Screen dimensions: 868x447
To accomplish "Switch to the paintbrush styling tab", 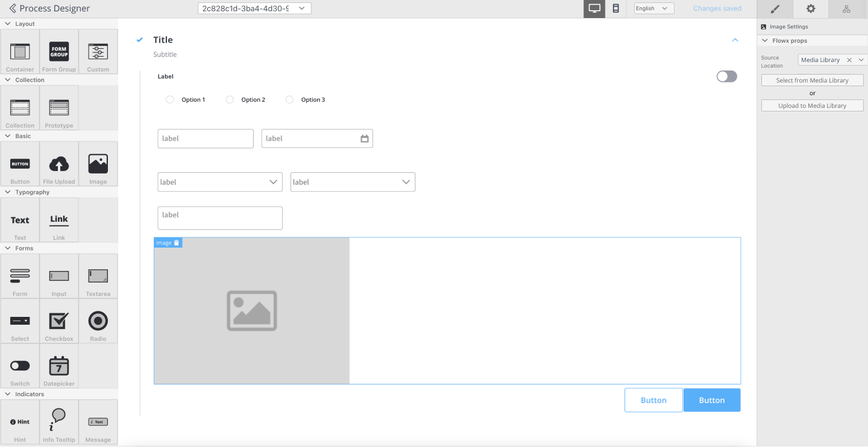I will (x=775, y=8).
